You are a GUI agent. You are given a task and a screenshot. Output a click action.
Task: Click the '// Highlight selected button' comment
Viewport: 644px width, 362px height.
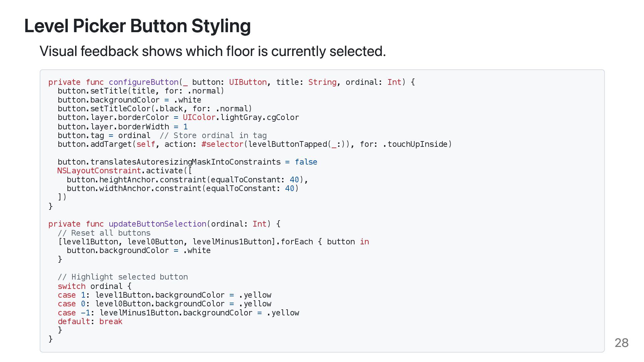coord(122,277)
